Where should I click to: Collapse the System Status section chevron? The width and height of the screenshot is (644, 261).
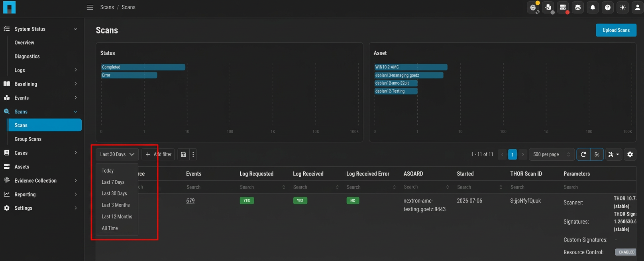tap(76, 29)
